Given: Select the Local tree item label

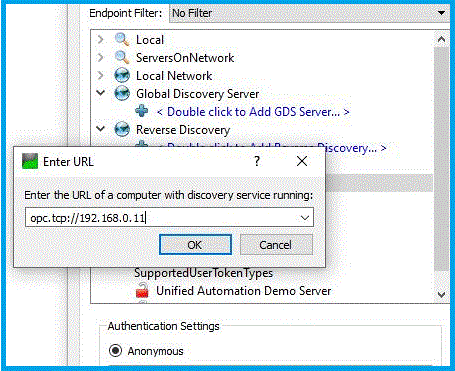Looking at the screenshot, I should click(x=150, y=40).
